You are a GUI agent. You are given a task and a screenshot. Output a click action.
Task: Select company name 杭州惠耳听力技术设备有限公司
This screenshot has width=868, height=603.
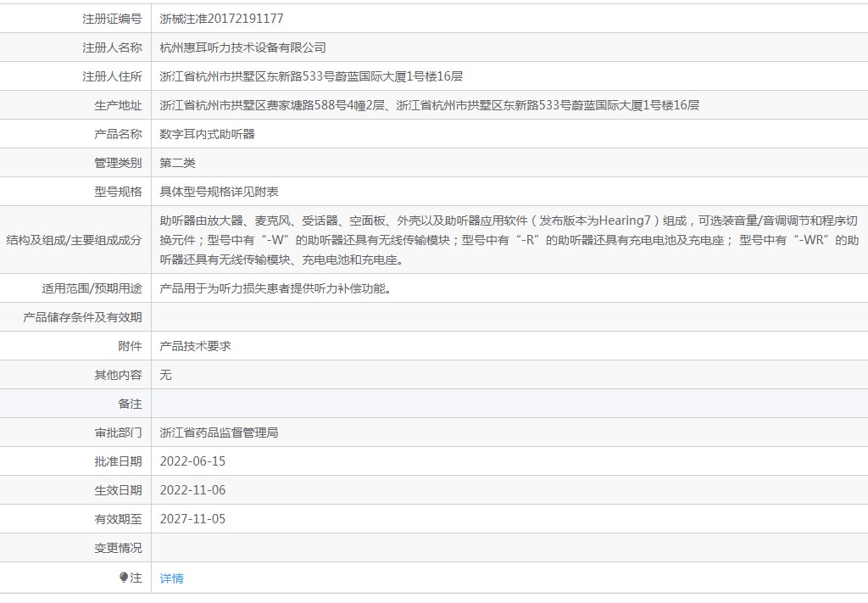point(243,47)
